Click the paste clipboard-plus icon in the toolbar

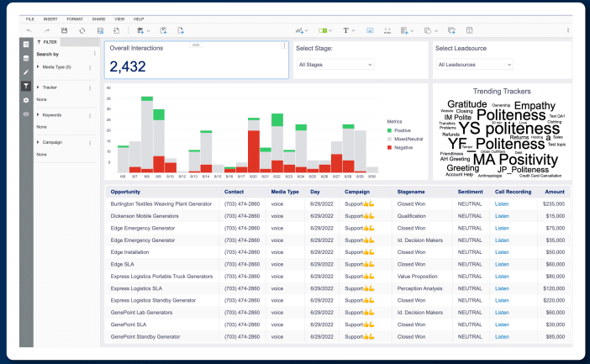[x=163, y=30]
